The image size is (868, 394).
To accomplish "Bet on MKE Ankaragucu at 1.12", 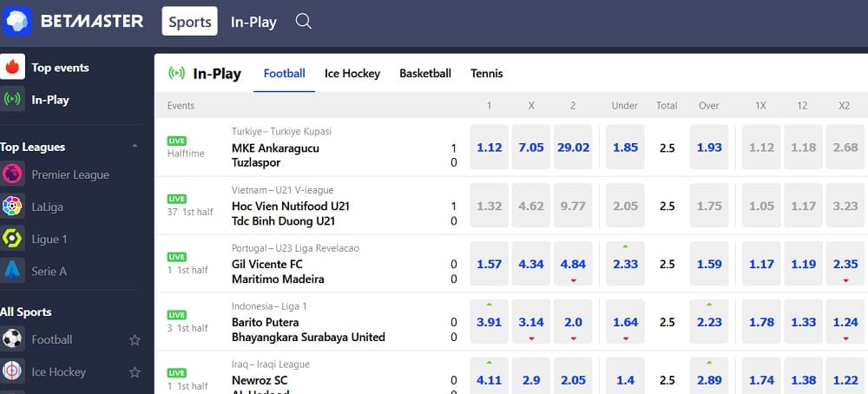I will pyautogui.click(x=490, y=148).
